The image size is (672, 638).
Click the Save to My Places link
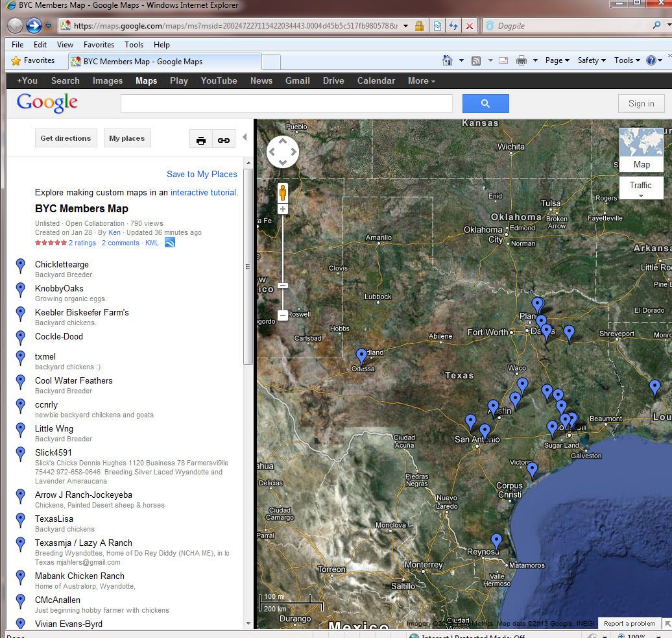[x=202, y=174]
